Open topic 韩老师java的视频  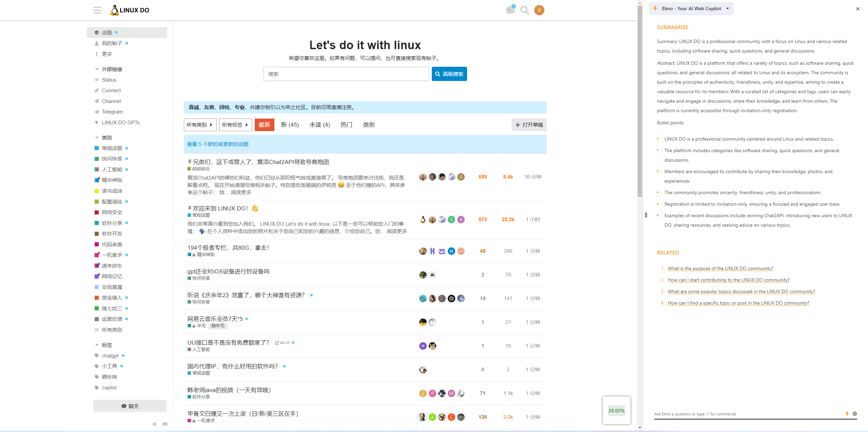click(229, 390)
